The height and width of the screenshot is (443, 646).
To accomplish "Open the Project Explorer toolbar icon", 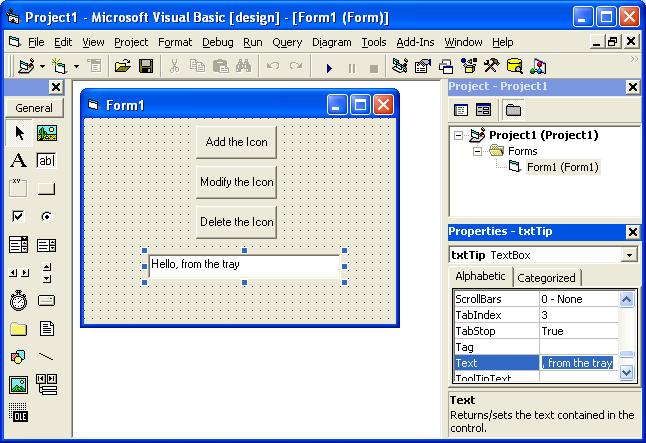I will point(400,66).
